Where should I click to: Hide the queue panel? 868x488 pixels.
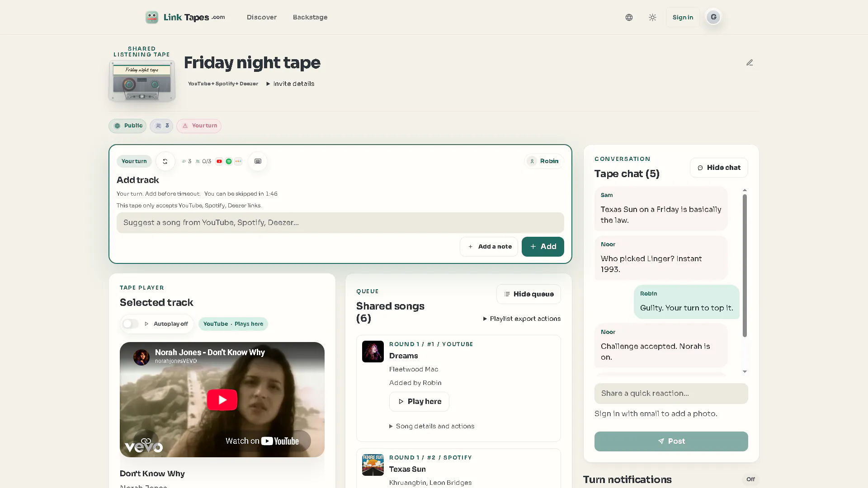point(528,294)
